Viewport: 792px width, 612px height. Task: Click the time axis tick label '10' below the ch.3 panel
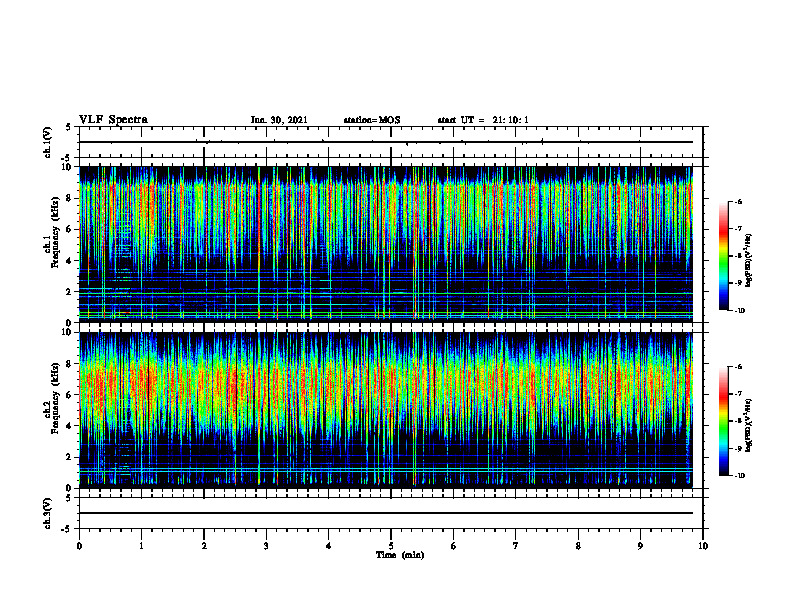[703, 546]
